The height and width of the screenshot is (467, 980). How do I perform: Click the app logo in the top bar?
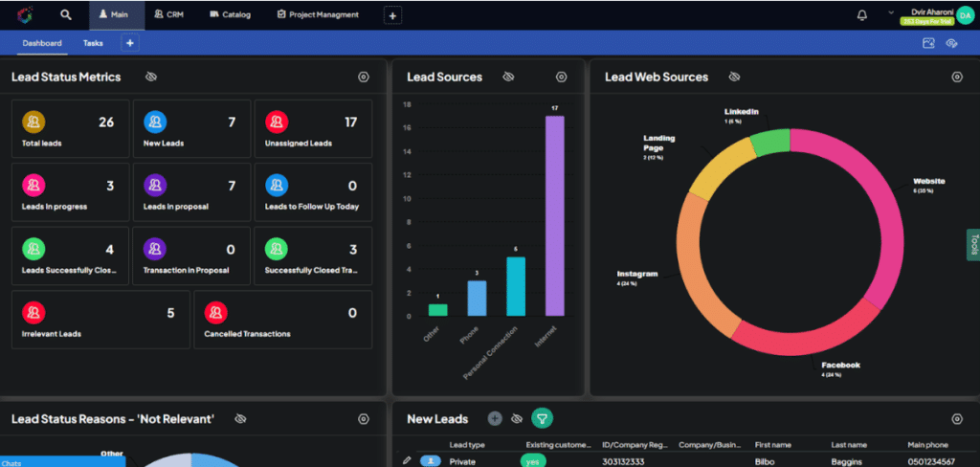click(25, 14)
